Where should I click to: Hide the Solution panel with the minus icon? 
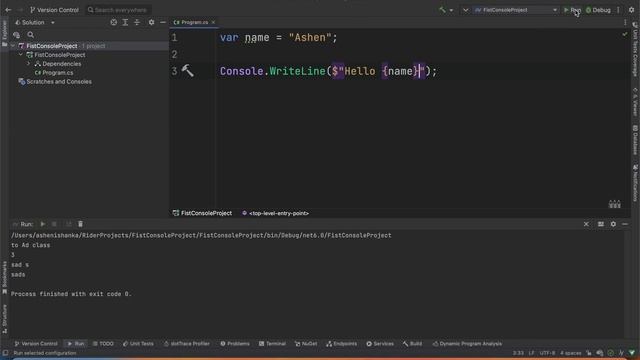point(163,22)
